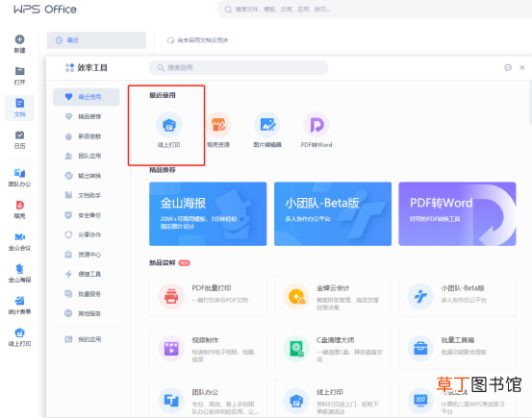
Task: Click the top WPS Office global search bar
Action: pyautogui.click(x=374, y=10)
